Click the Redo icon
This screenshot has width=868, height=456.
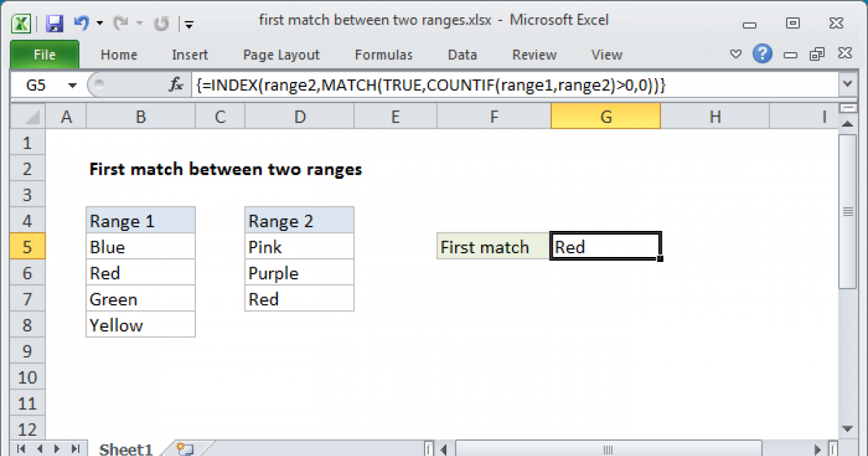coord(120,22)
